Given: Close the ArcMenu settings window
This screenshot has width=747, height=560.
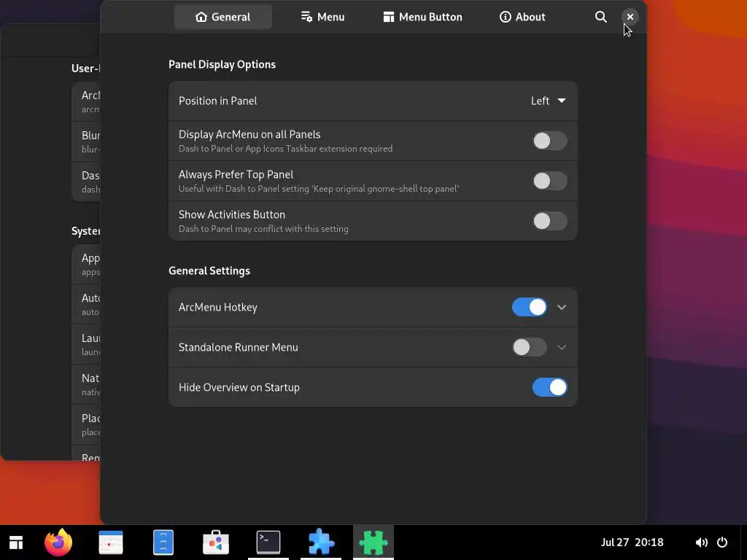Looking at the screenshot, I should (x=630, y=17).
